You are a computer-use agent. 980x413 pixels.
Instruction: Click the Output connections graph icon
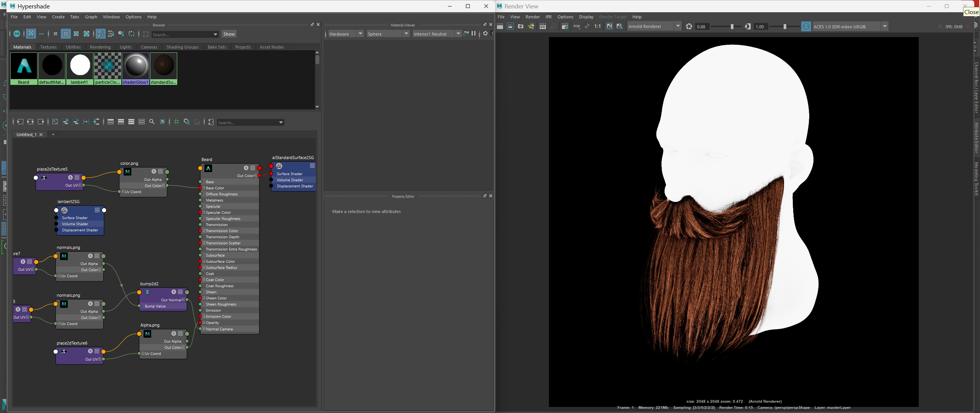(41, 122)
